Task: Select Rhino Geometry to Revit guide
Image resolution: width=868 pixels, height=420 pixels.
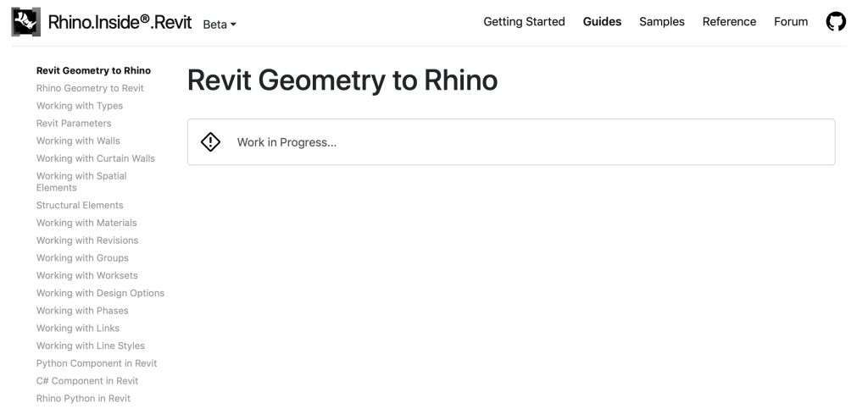Action: tap(90, 88)
